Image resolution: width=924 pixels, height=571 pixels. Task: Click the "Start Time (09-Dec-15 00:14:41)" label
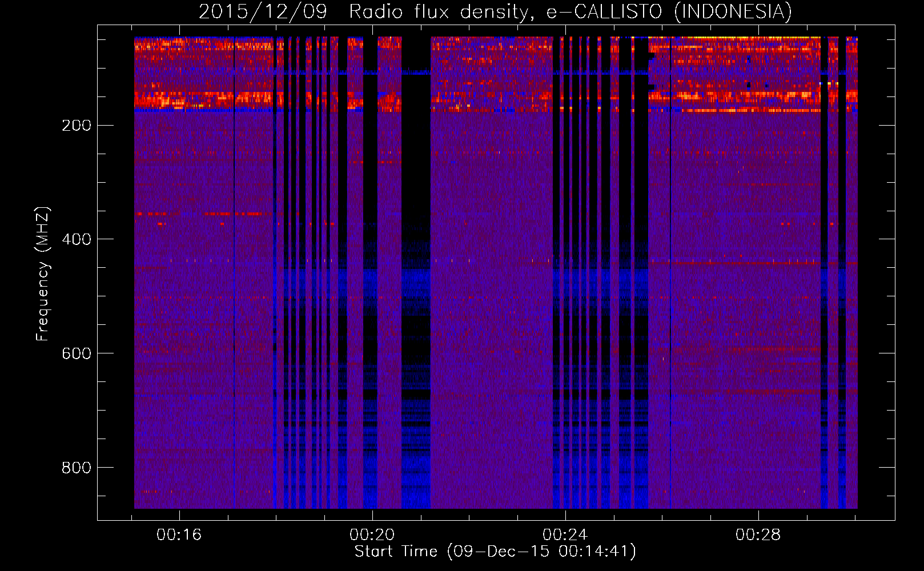495,552
